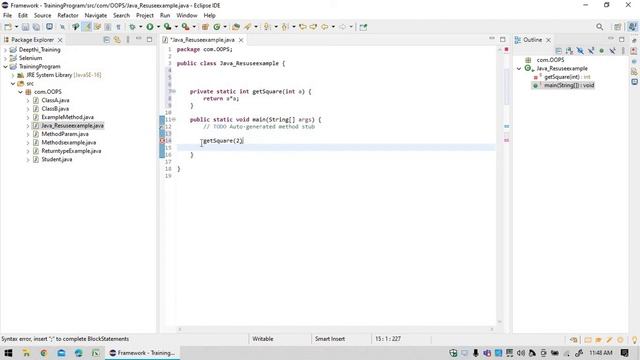Click the New Java Class icon
Viewport: 640px width, 360px height.
[x=217, y=27]
